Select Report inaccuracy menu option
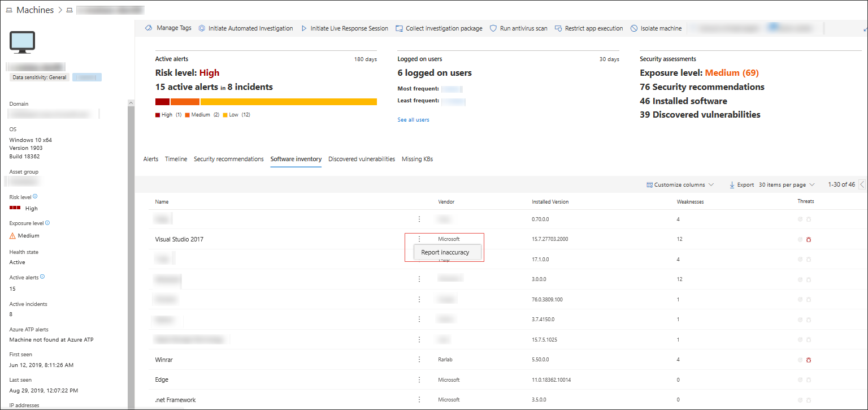Image resolution: width=868 pixels, height=410 pixels. pyautogui.click(x=445, y=252)
